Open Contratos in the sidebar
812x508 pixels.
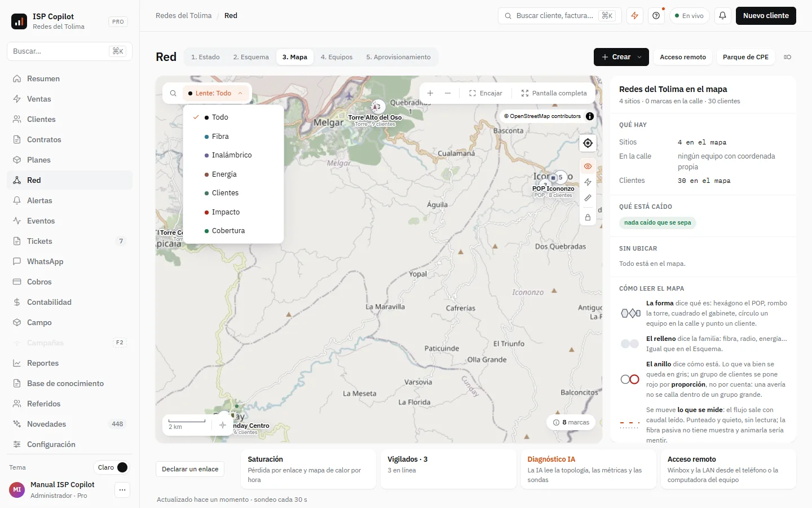[x=70, y=139]
